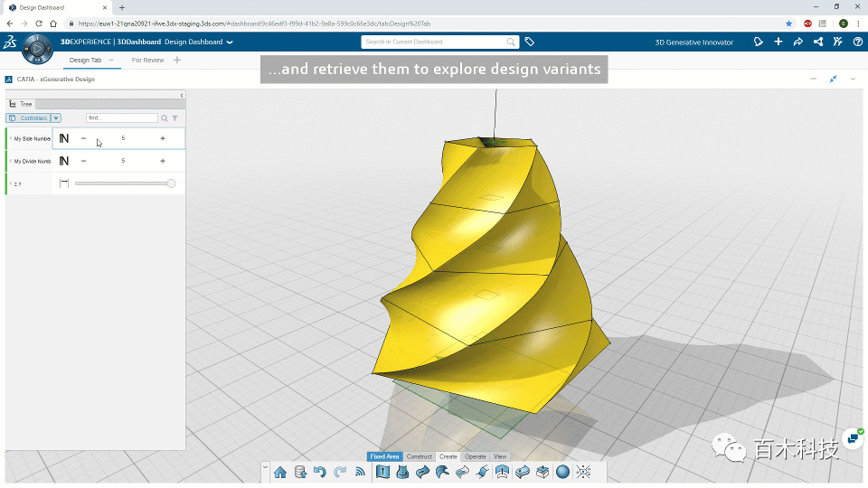Open the Controllers dropdown arrow
This screenshot has width=868, height=488.
56,118
